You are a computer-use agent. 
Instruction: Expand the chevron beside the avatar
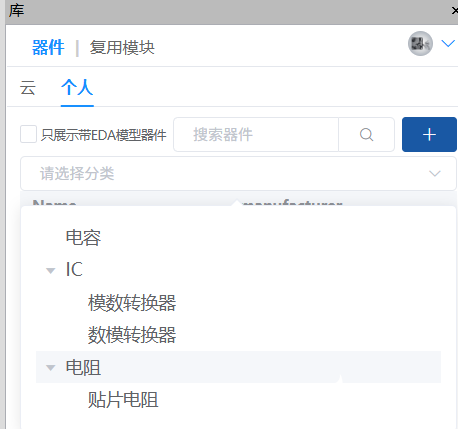(448, 43)
